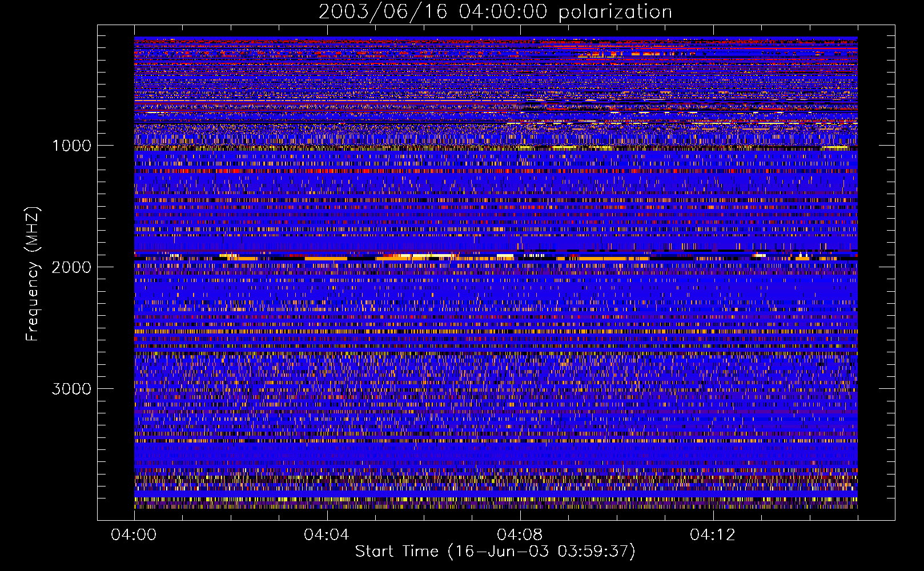Click the "04:04" time tick label
Image resolution: width=924 pixels, height=571 pixels.
click(327, 535)
